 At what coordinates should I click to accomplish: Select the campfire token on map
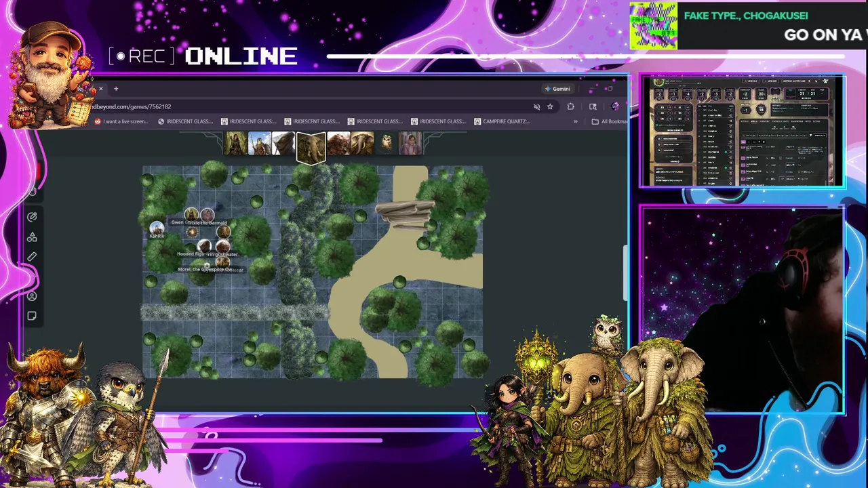193,232
